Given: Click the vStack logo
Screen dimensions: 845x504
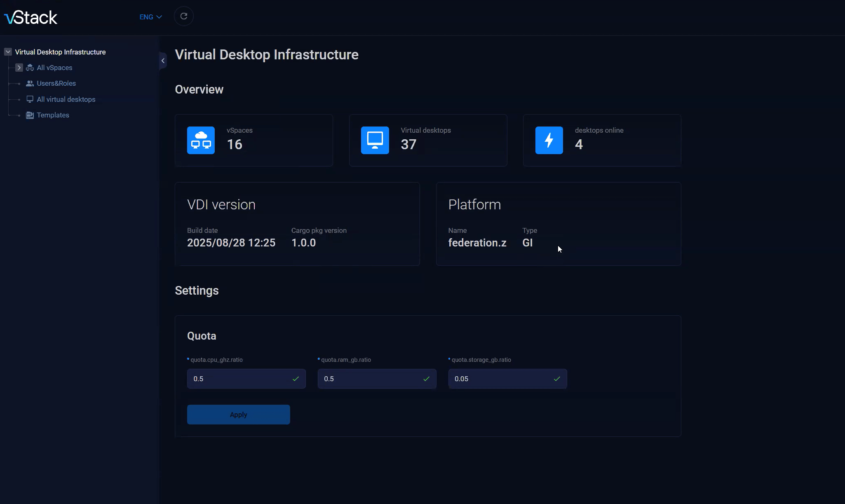Looking at the screenshot, I should (x=31, y=17).
